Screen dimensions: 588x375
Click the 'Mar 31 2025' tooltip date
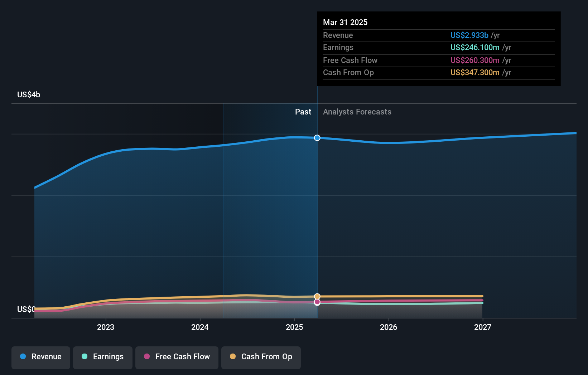point(345,22)
